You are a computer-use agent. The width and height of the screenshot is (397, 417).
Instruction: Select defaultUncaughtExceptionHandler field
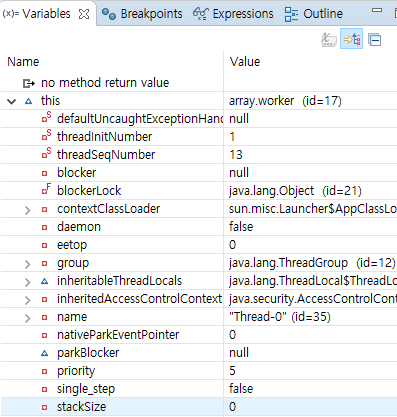point(199,119)
